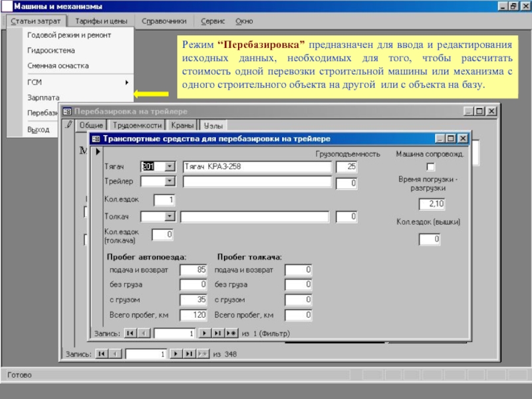Click the Машины и механизмы application icon
The image size is (532, 399).
[7, 6]
